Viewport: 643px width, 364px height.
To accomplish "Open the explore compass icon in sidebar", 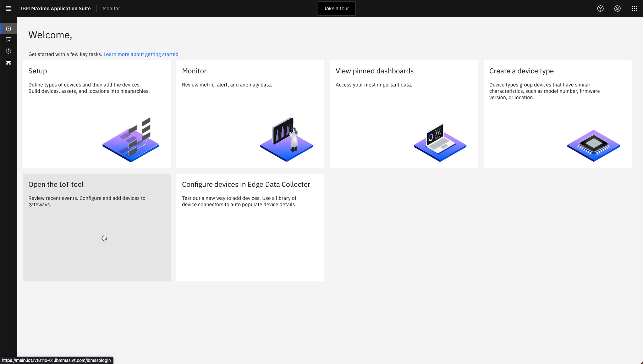I will pyautogui.click(x=9, y=51).
